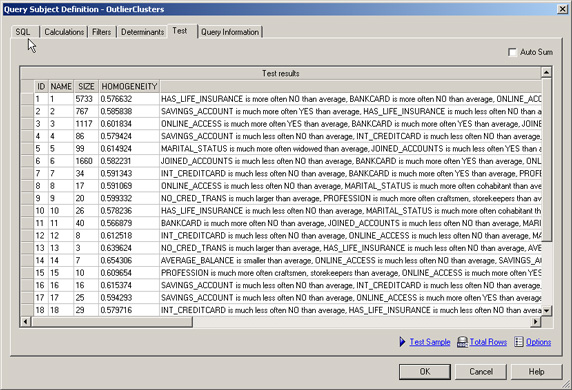Click the Cancel button

point(481,371)
